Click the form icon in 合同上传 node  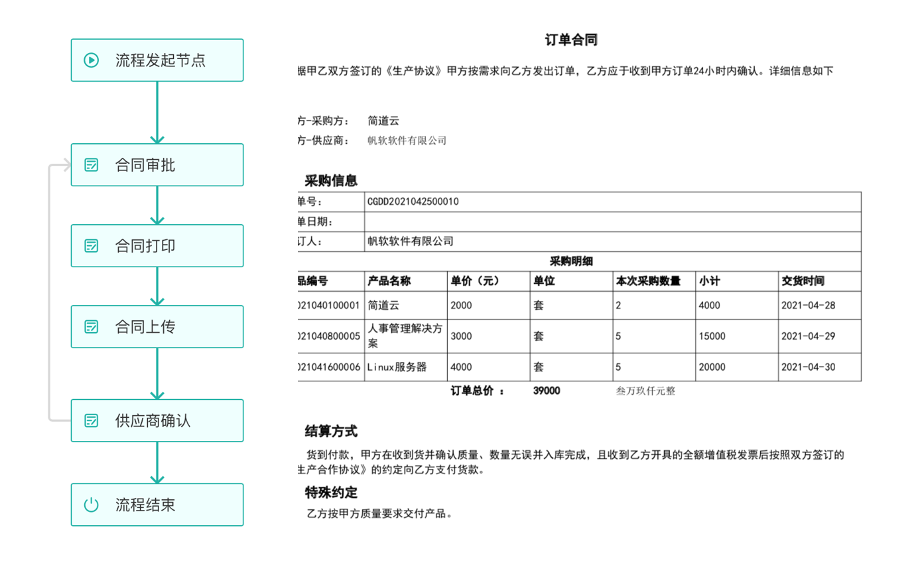click(92, 327)
